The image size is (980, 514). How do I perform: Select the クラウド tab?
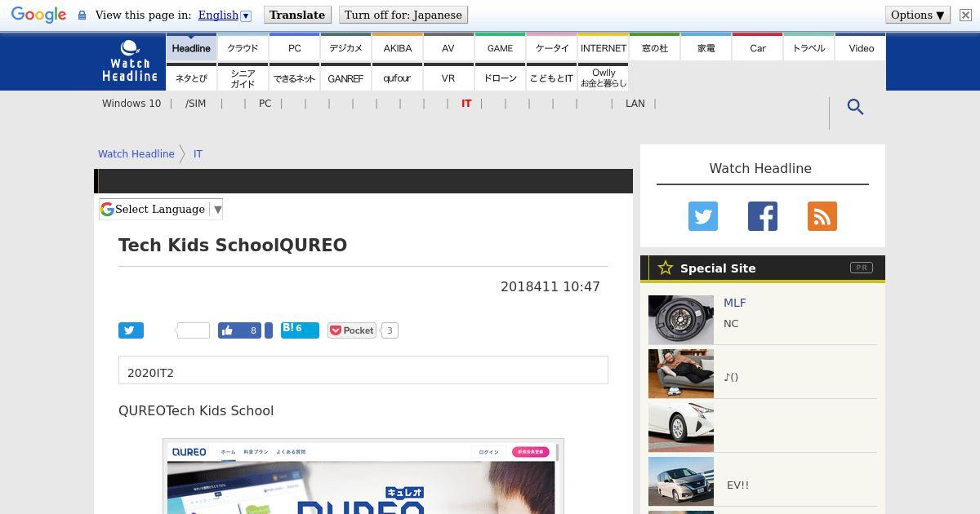pyautogui.click(x=243, y=47)
